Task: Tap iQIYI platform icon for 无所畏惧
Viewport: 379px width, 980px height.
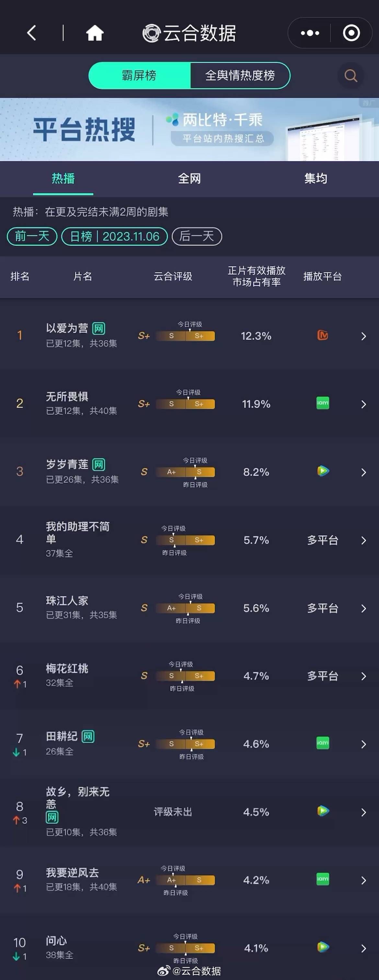Action: (322, 403)
